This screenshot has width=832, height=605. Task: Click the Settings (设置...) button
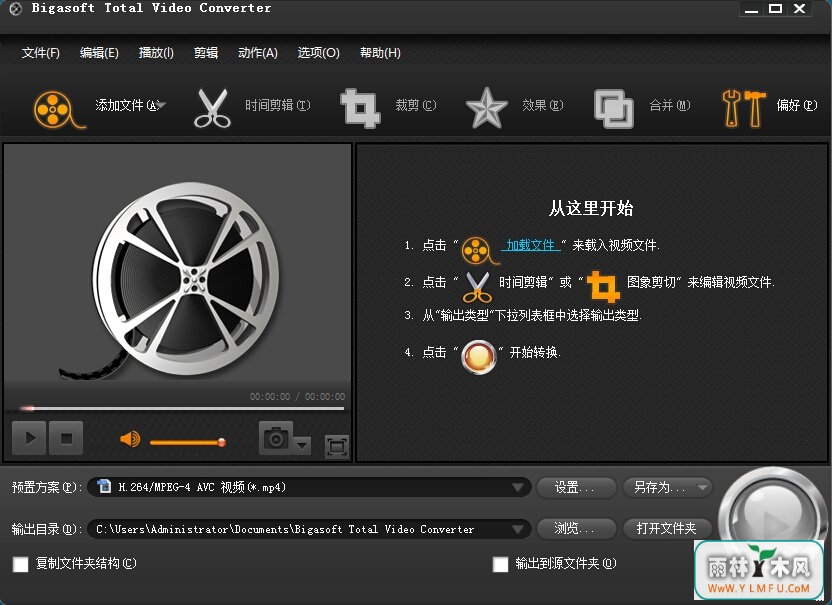pyautogui.click(x=577, y=487)
